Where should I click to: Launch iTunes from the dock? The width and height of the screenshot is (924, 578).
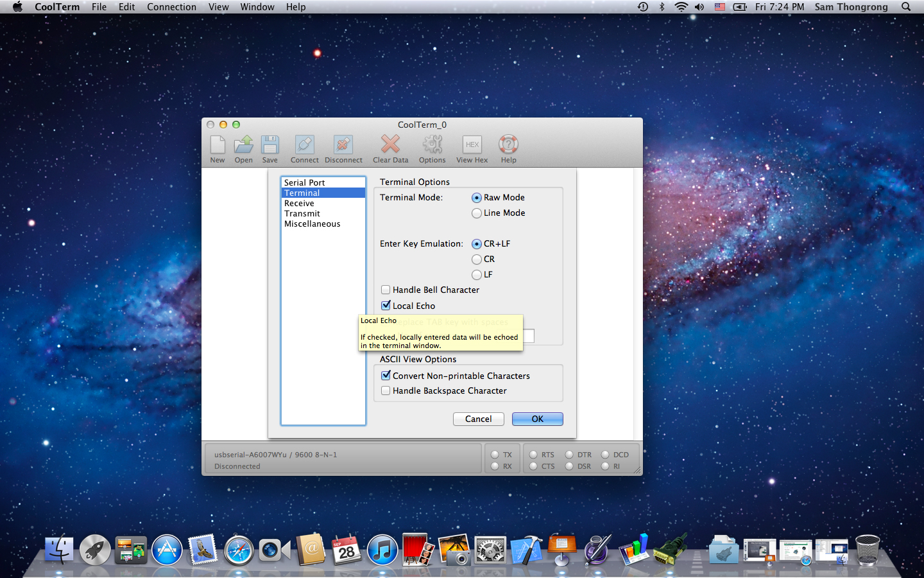(x=382, y=550)
